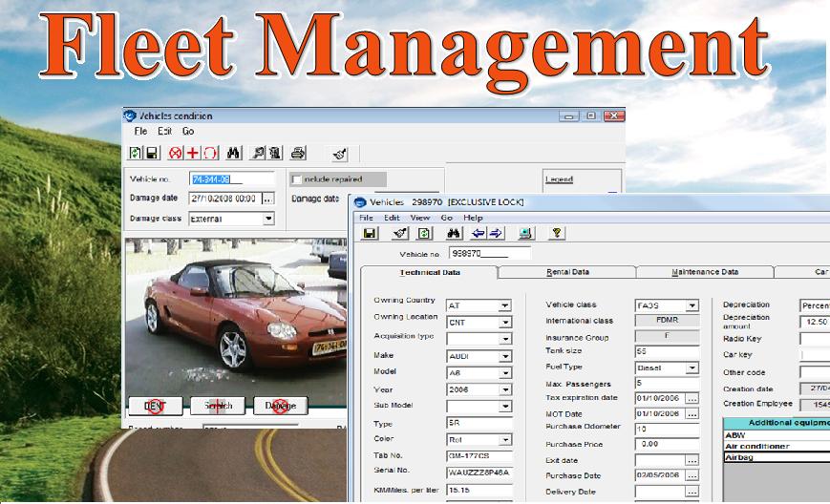The image size is (830, 504).
Task: Click the DENT damage button
Action: [x=155, y=406]
